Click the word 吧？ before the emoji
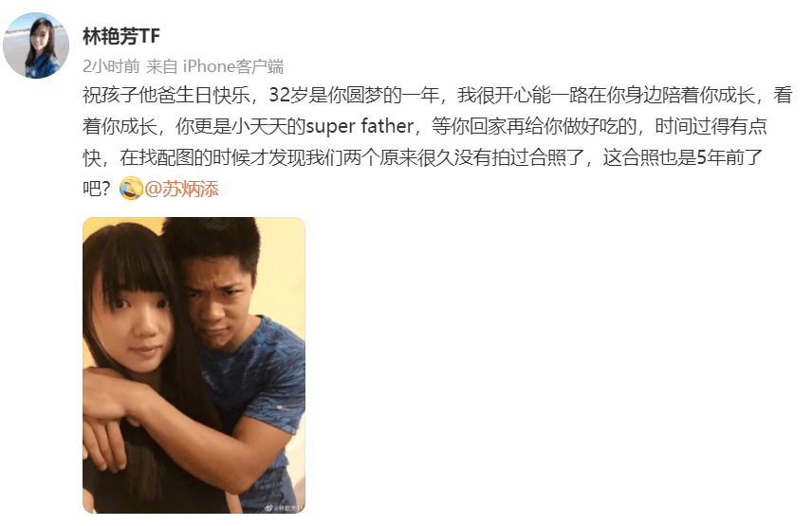This screenshot has width=812, height=526. 98,189
